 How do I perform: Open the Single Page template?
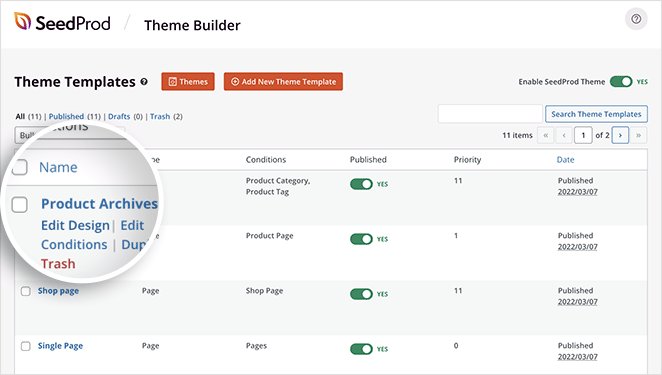click(60, 345)
